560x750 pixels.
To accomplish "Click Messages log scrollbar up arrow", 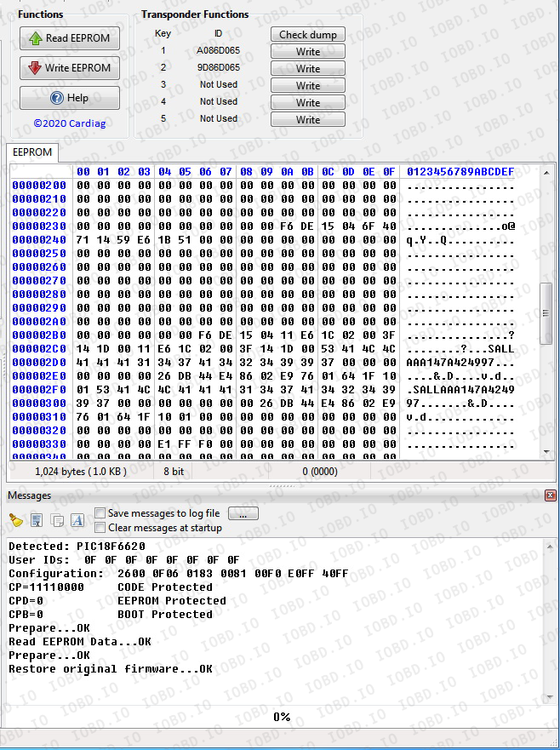I will (550, 546).
